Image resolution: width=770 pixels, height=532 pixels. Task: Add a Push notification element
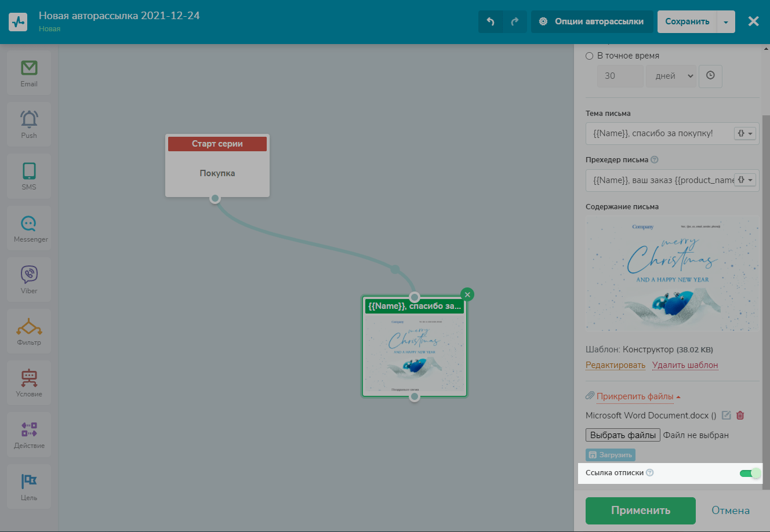click(29, 125)
